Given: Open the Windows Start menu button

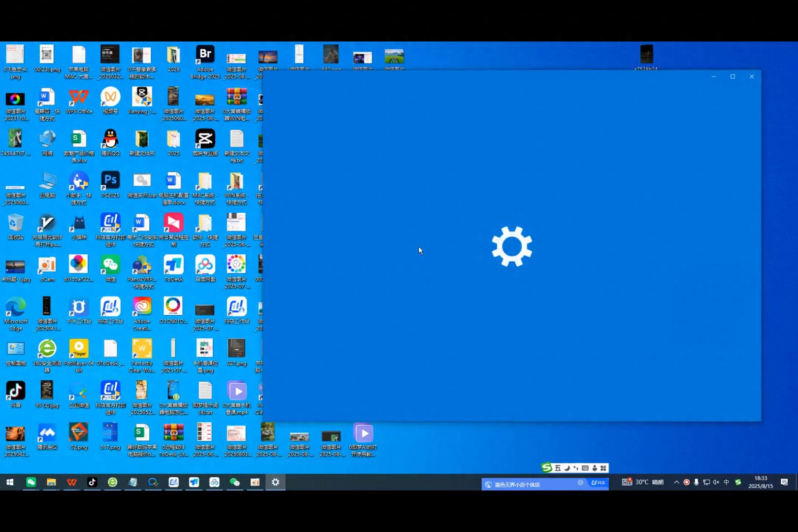Looking at the screenshot, I should [10, 482].
